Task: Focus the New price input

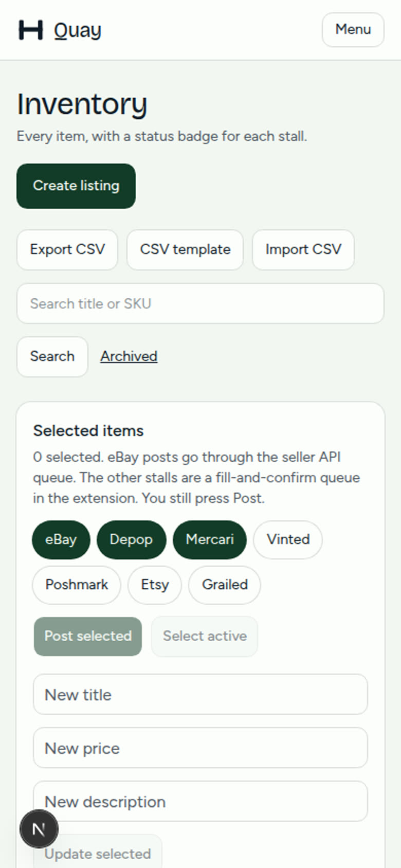Action: pos(200,748)
